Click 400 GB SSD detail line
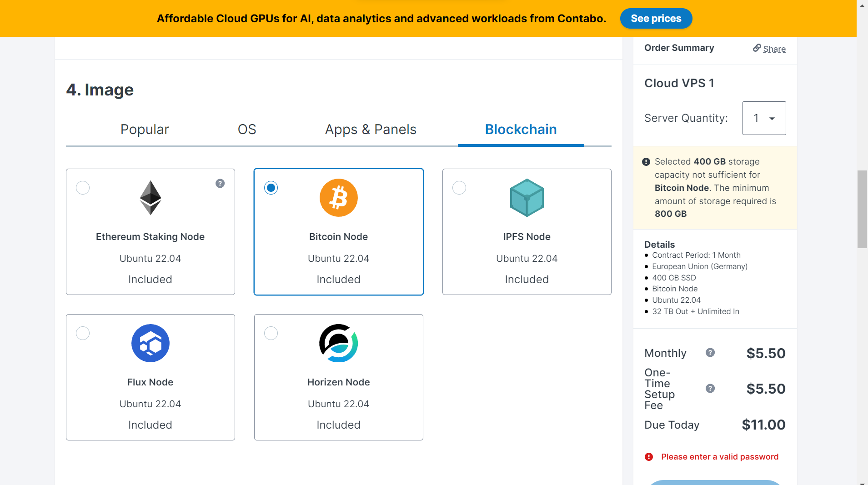 pos(674,278)
